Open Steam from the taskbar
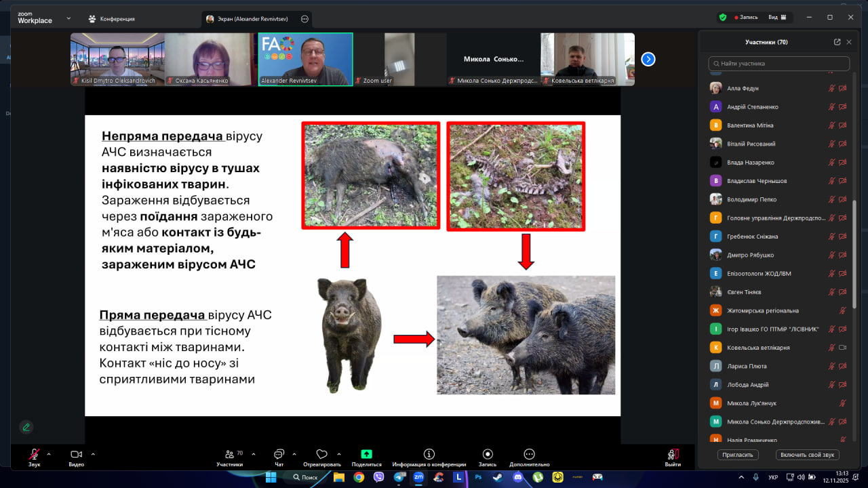868x488 pixels. click(498, 477)
